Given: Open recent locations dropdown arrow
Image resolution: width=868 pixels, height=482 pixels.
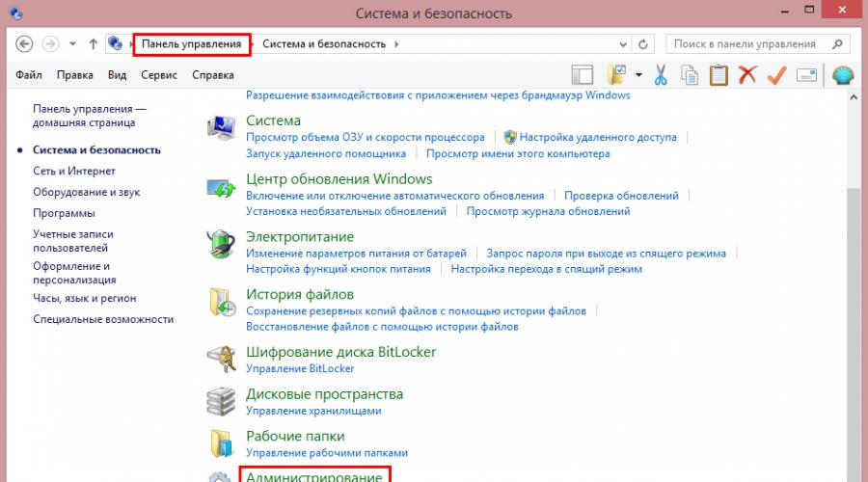Looking at the screenshot, I should [x=72, y=43].
